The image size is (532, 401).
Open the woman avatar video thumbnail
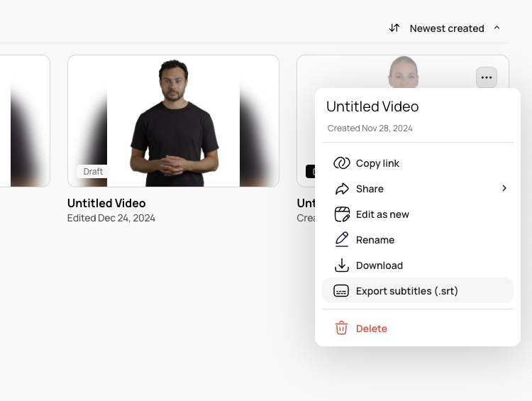point(403,71)
